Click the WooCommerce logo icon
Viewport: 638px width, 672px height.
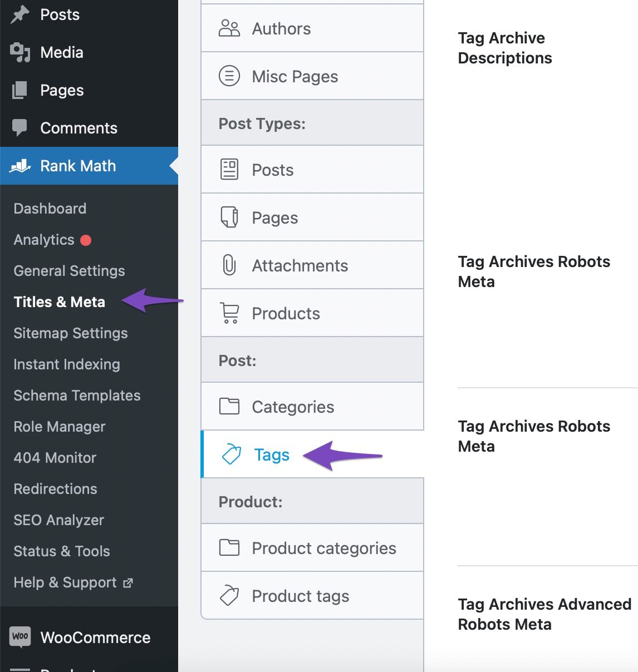[x=20, y=637]
